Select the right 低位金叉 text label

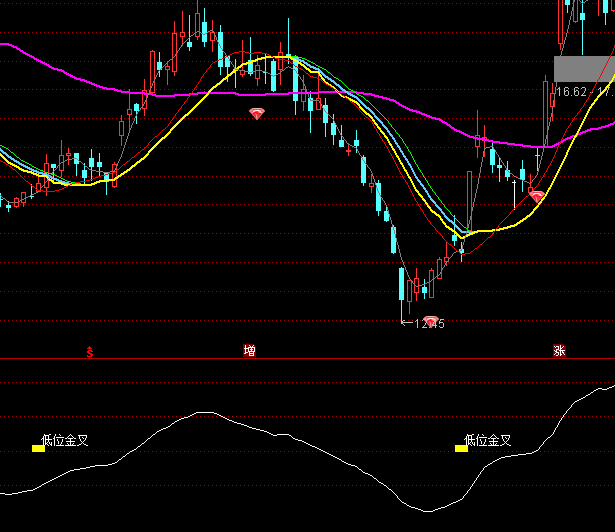pyautogui.click(x=488, y=439)
